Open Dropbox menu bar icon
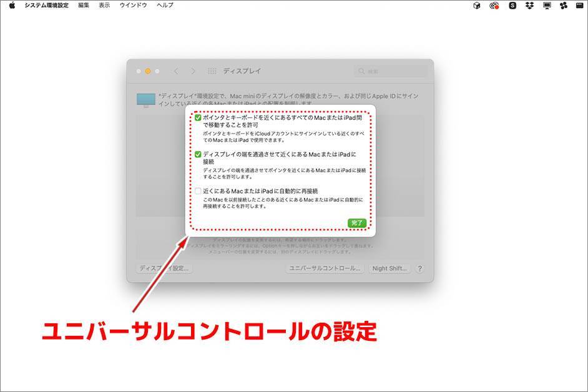This screenshot has height=392, width=588. pyautogui.click(x=529, y=5)
